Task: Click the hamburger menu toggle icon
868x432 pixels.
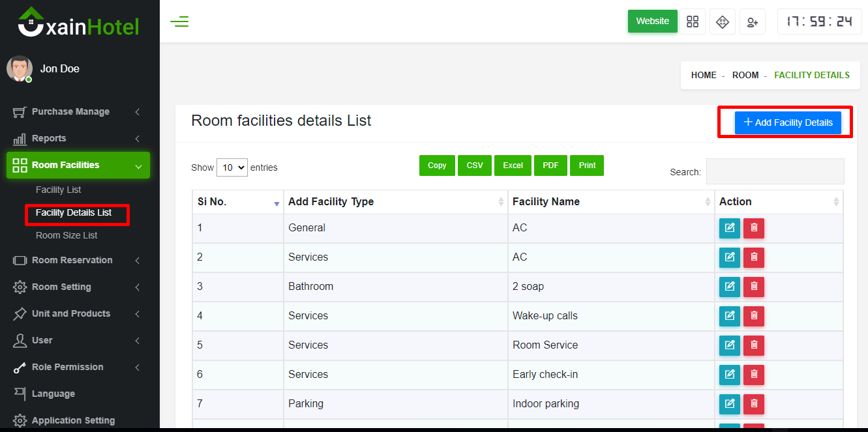Action: [179, 22]
